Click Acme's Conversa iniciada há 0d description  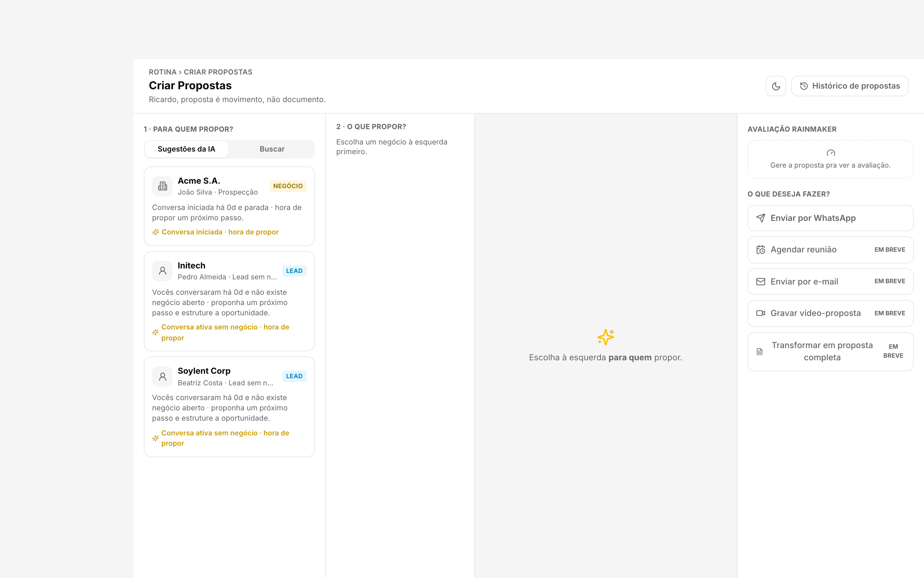pyautogui.click(x=227, y=213)
